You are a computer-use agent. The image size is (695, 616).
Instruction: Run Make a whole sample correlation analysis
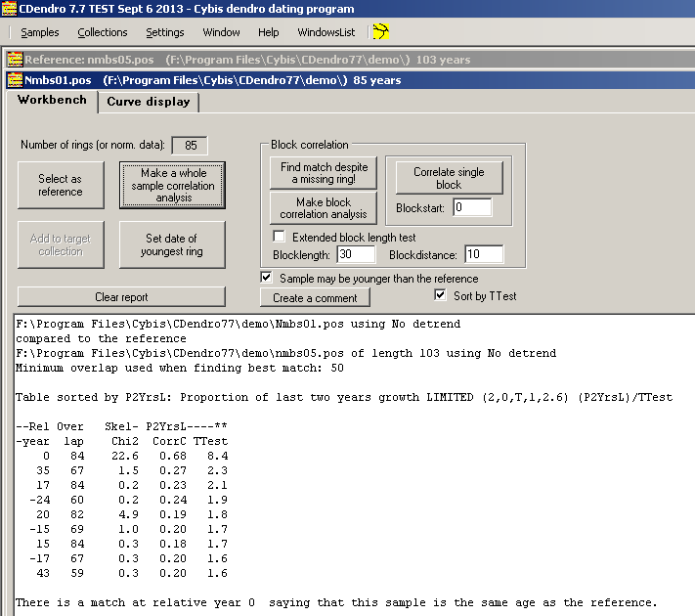[x=173, y=185]
